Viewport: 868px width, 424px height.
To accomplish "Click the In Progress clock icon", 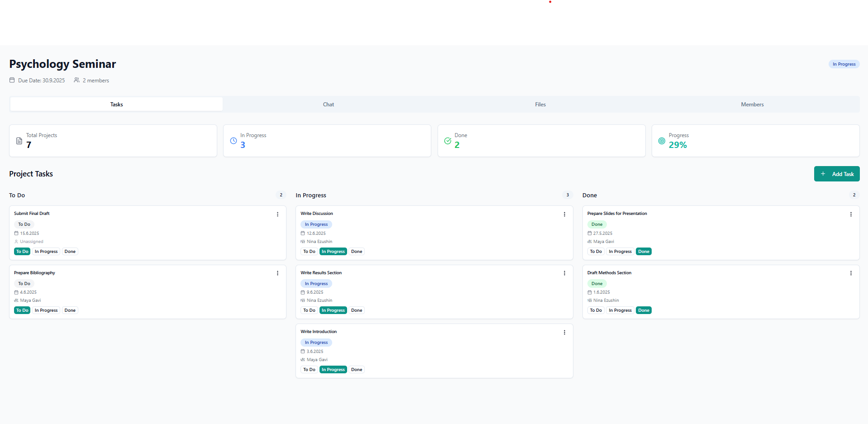I will pyautogui.click(x=234, y=141).
